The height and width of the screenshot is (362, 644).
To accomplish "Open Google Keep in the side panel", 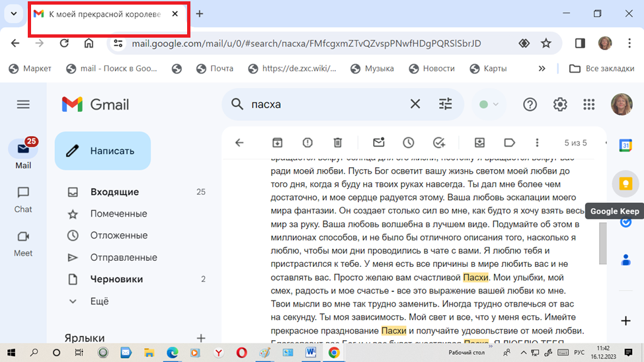I will tap(625, 184).
